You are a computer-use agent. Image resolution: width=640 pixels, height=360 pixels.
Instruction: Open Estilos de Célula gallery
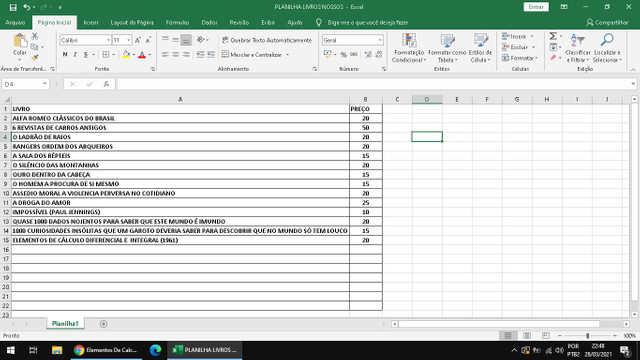tap(480, 48)
